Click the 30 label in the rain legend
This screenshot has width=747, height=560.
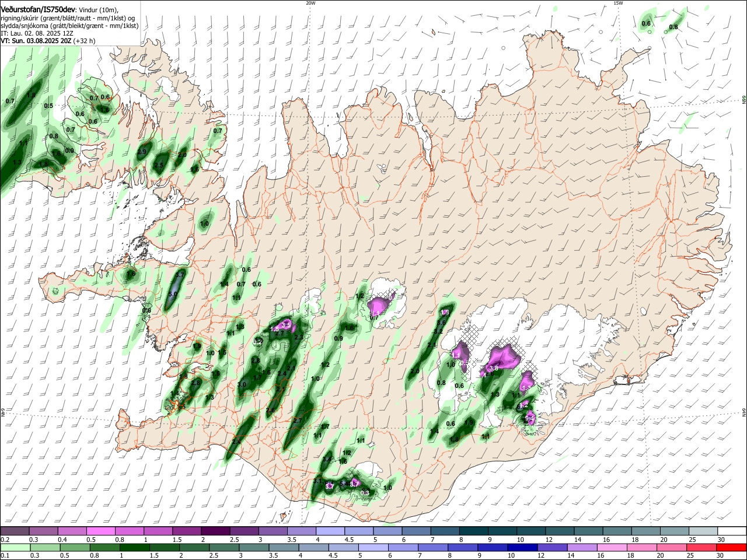(x=721, y=556)
